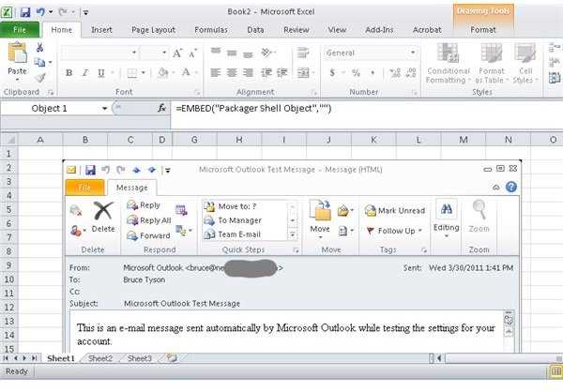The image size is (563, 392).
Task: Toggle Align Text Right
Action: 248,73
